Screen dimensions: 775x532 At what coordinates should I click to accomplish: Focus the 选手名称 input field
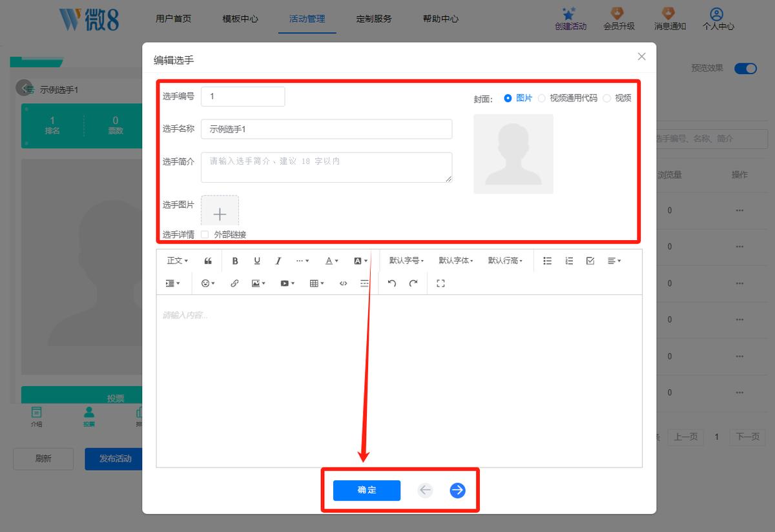(327, 129)
